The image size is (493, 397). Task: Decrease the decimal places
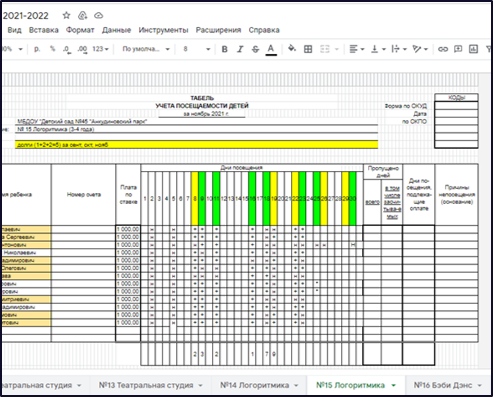point(67,49)
